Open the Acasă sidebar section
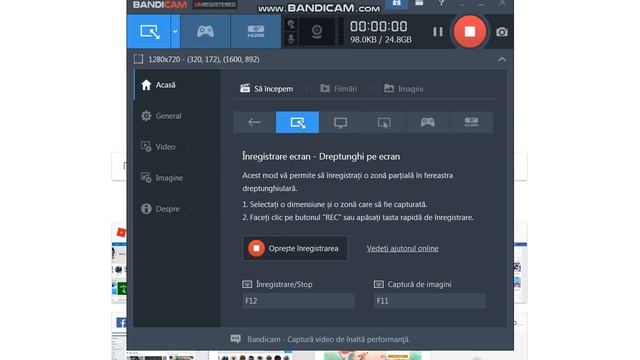Screen dimensions: 640x360 (177, 85)
